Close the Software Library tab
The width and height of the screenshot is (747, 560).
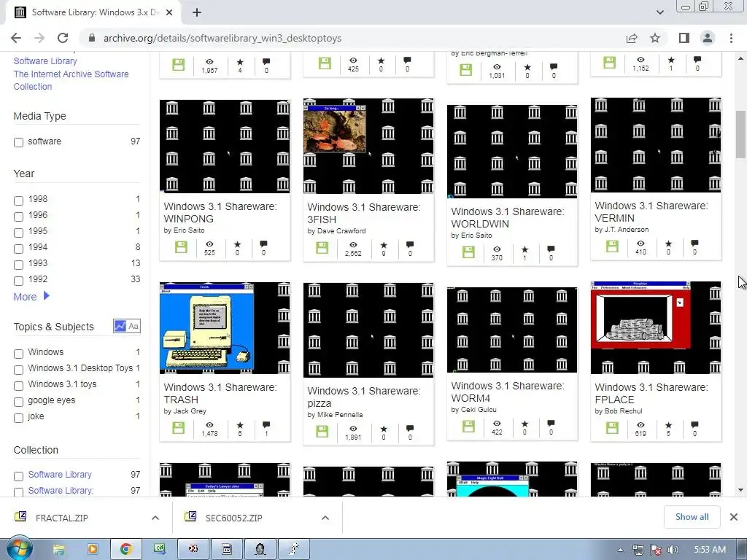tap(169, 13)
